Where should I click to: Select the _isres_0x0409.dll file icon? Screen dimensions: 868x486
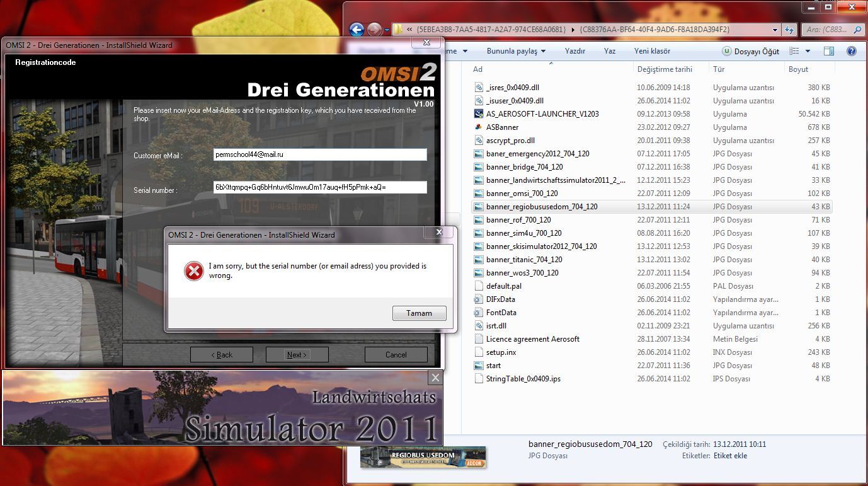click(479, 88)
